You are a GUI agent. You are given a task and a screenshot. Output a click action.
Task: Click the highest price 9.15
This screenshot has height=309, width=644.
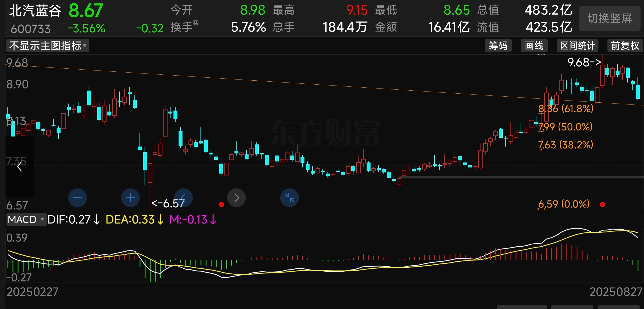357,10
